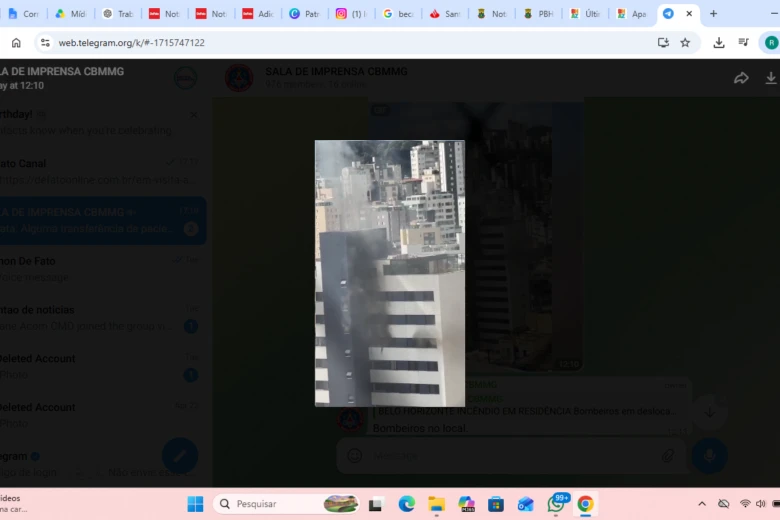Switch to the Santander tab
Screen dimensions: 780x520
click(x=445, y=14)
